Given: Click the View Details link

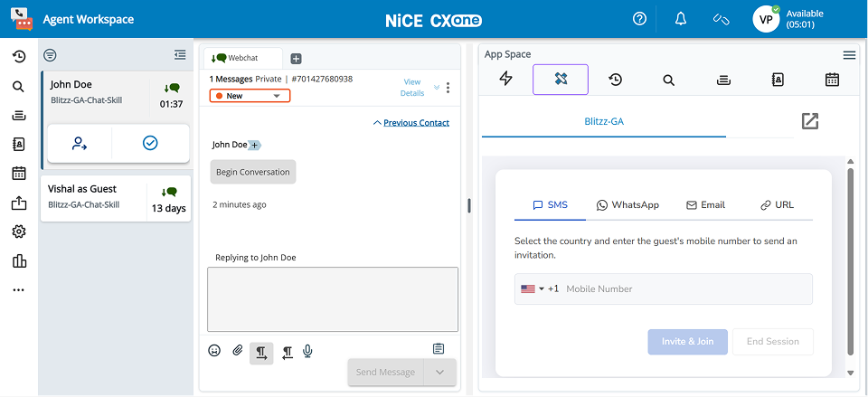Looking at the screenshot, I should [412, 88].
